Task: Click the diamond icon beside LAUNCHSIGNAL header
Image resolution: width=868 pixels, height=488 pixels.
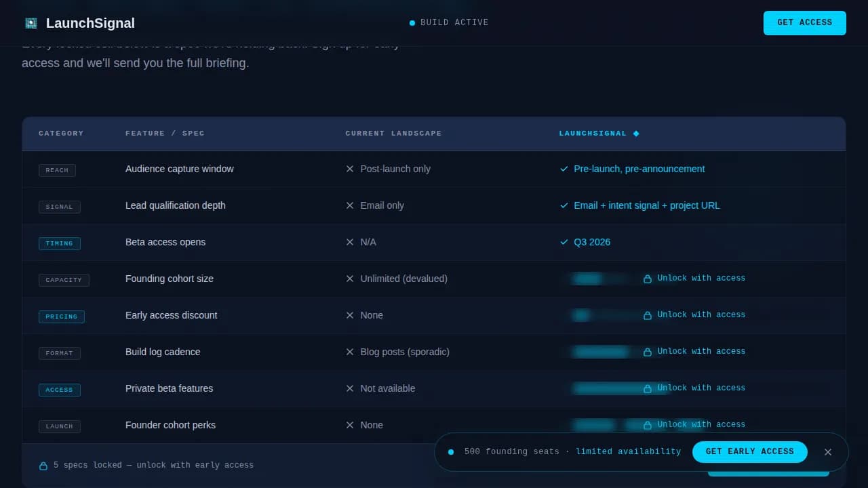Action: (x=636, y=134)
